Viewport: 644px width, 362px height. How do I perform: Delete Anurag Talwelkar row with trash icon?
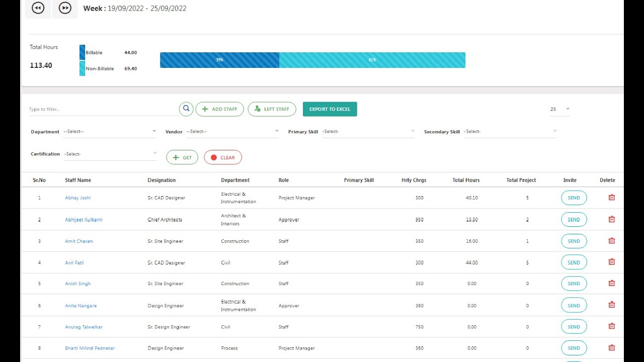(x=612, y=326)
